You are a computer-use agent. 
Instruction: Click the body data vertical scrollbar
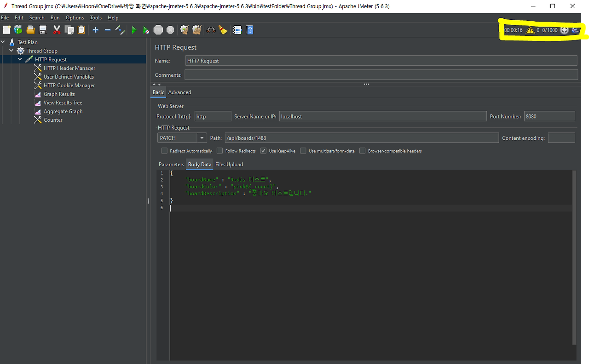click(x=574, y=257)
